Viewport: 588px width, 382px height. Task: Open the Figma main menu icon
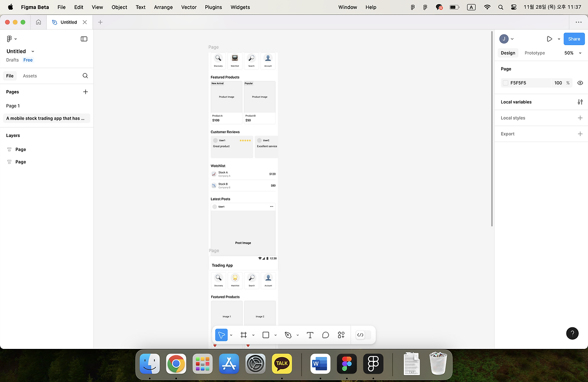(x=9, y=39)
